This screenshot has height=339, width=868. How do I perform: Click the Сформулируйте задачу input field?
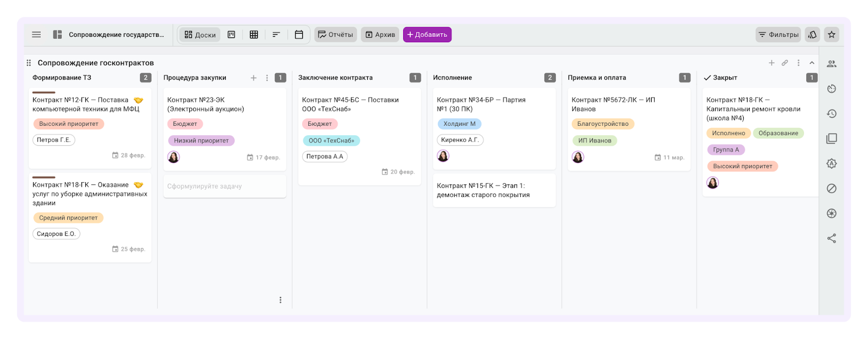point(225,186)
